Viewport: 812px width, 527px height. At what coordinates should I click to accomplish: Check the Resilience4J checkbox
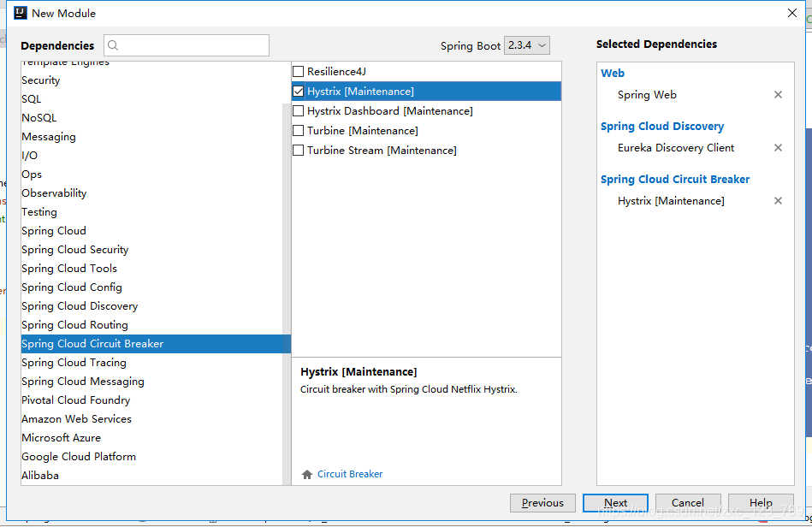click(299, 72)
